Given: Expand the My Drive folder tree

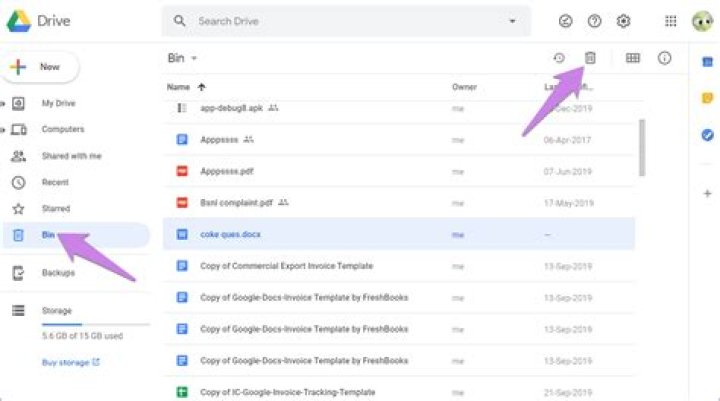Looking at the screenshot, I should click(4, 103).
